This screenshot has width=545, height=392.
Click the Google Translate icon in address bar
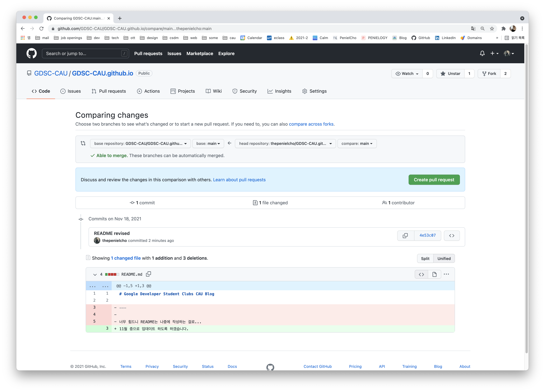[x=473, y=29]
